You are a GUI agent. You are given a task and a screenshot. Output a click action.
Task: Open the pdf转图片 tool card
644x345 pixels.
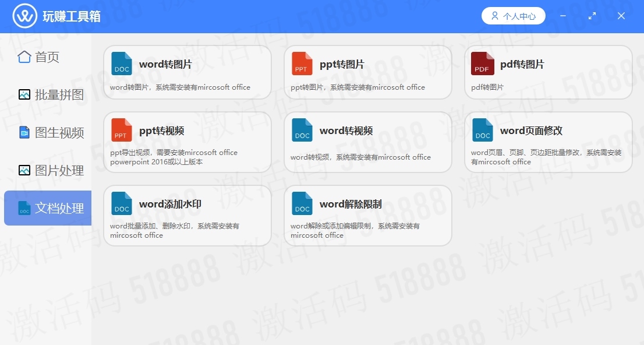[x=549, y=72]
